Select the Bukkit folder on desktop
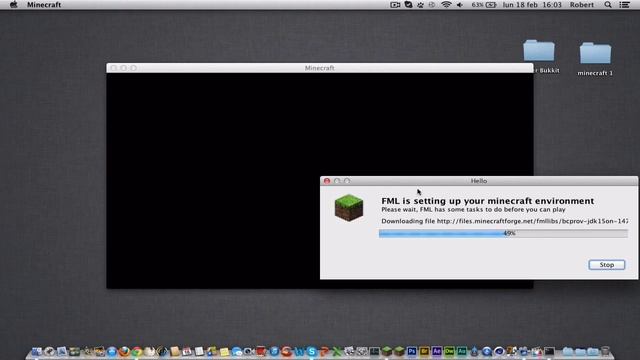Viewport: 640px width, 360px height. click(x=540, y=56)
